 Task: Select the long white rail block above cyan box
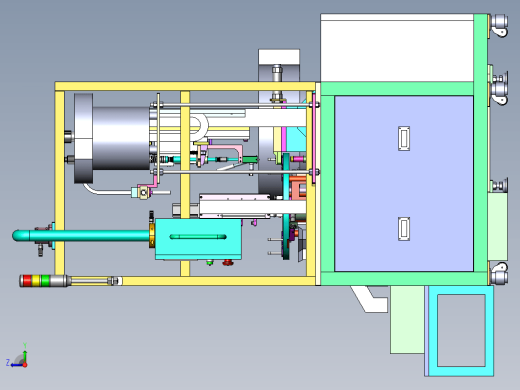click(x=252, y=207)
